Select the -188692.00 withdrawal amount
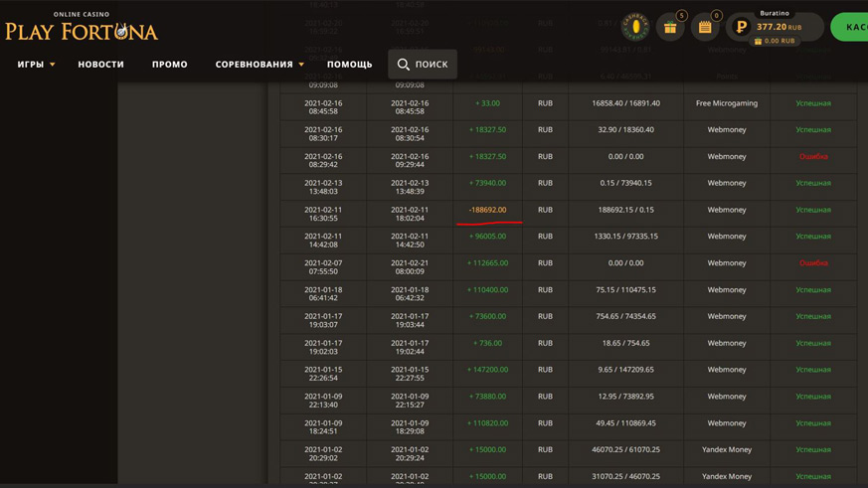Screen dimensions: 868x488 tap(487, 210)
